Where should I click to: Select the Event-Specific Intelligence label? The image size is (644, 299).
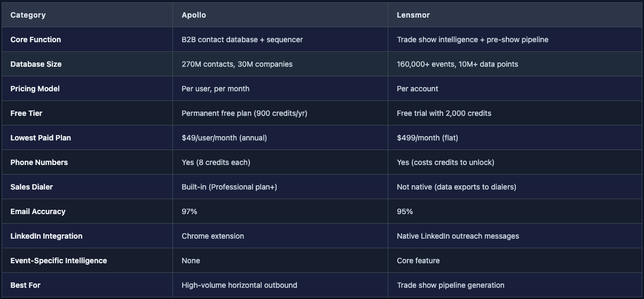(x=59, y=261)
